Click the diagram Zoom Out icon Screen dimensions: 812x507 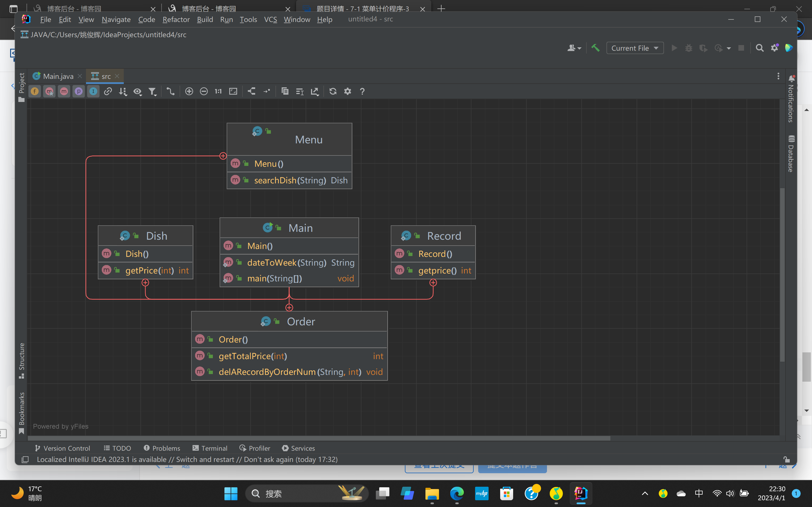click(204, 91)
